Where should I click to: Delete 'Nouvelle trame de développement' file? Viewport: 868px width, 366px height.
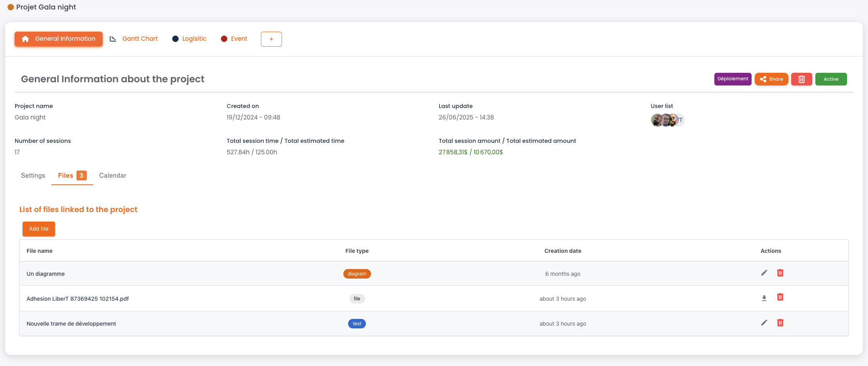click(x=780, y=323)
